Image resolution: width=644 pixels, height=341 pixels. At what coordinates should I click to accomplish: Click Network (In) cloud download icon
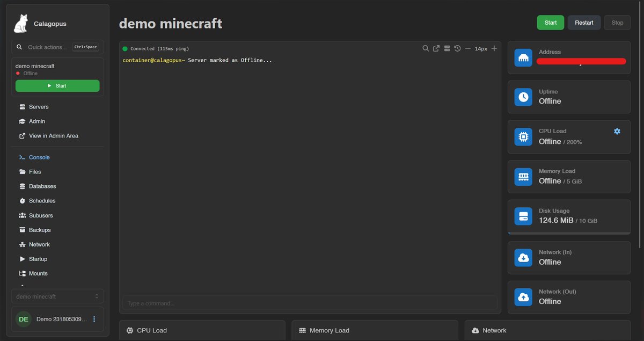coord(523,258)
